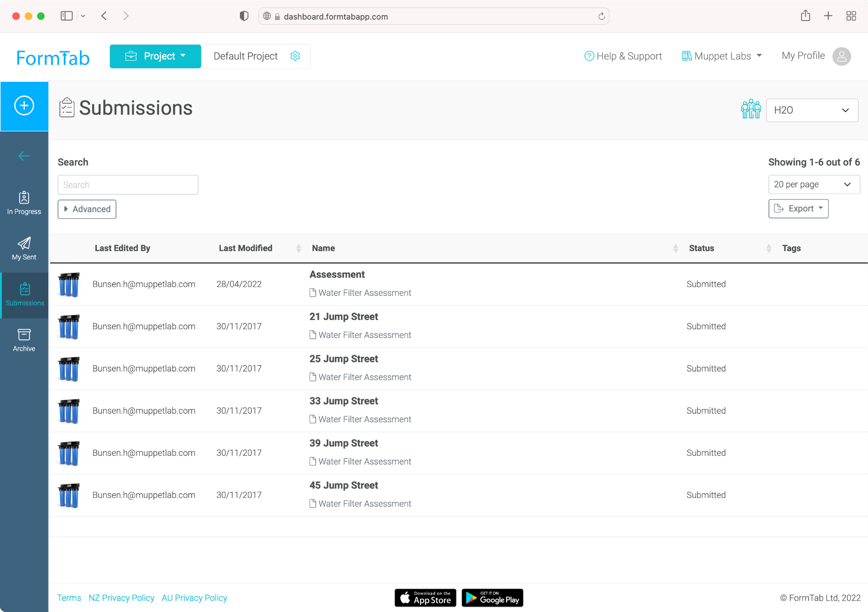The image size is (868, 612).
Task: Sort by the Name column arrows
Action: 675,248
